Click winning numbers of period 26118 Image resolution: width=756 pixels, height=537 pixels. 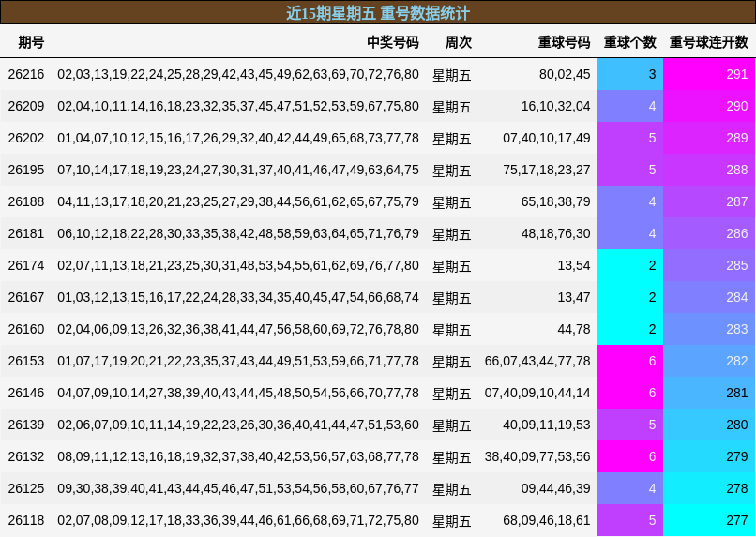click(x=238, y=520)
